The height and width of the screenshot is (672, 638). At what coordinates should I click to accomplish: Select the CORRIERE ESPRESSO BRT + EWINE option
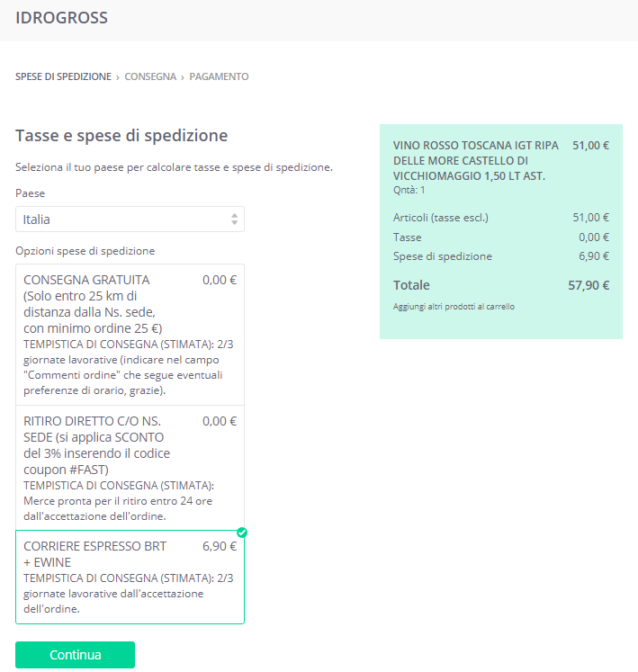[130, 577]
